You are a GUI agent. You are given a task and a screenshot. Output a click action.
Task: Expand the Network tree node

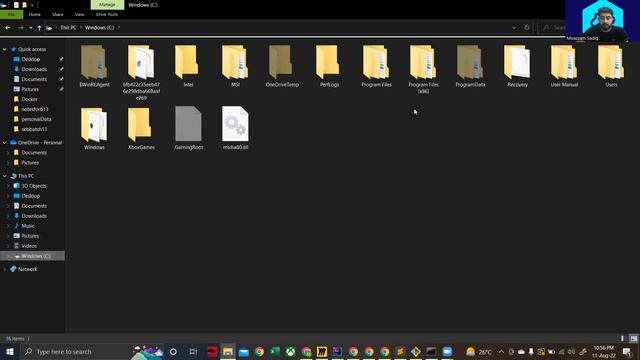point(4,269)
